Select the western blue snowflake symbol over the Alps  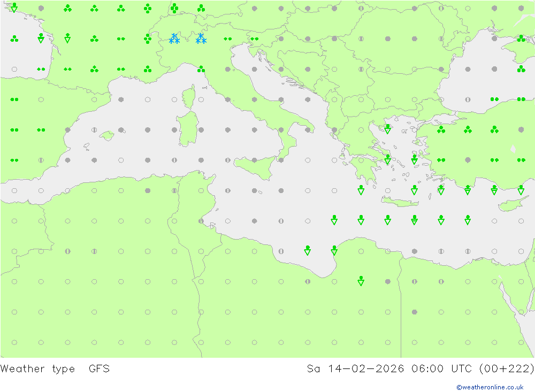click(174, 39)
